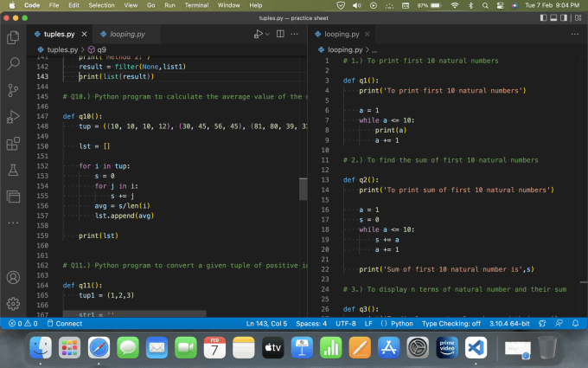Open the Extensions view
588x368 pixels.
coord(13,144)
